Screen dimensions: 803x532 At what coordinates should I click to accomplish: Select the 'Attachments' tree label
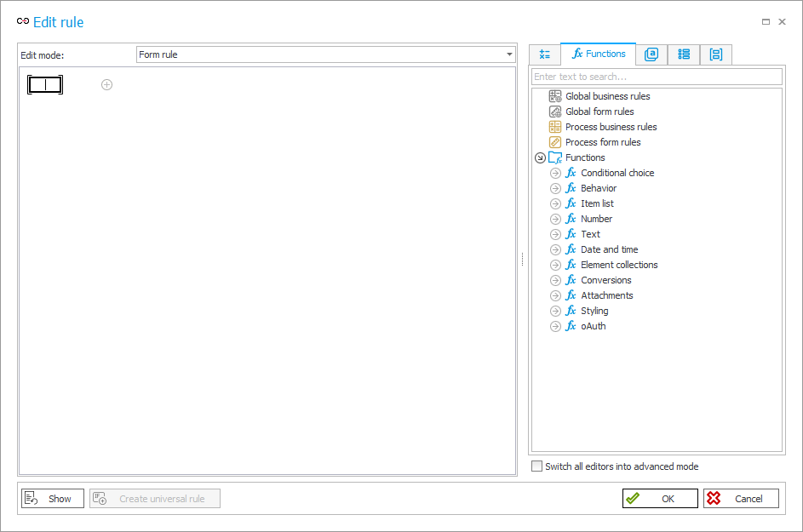607,296
